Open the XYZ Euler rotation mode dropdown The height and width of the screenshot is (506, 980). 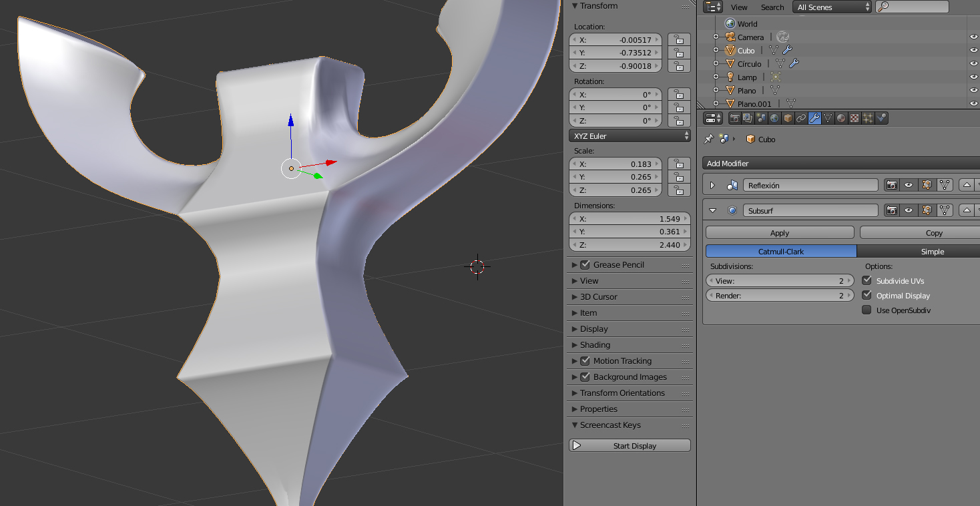[630, 136]
